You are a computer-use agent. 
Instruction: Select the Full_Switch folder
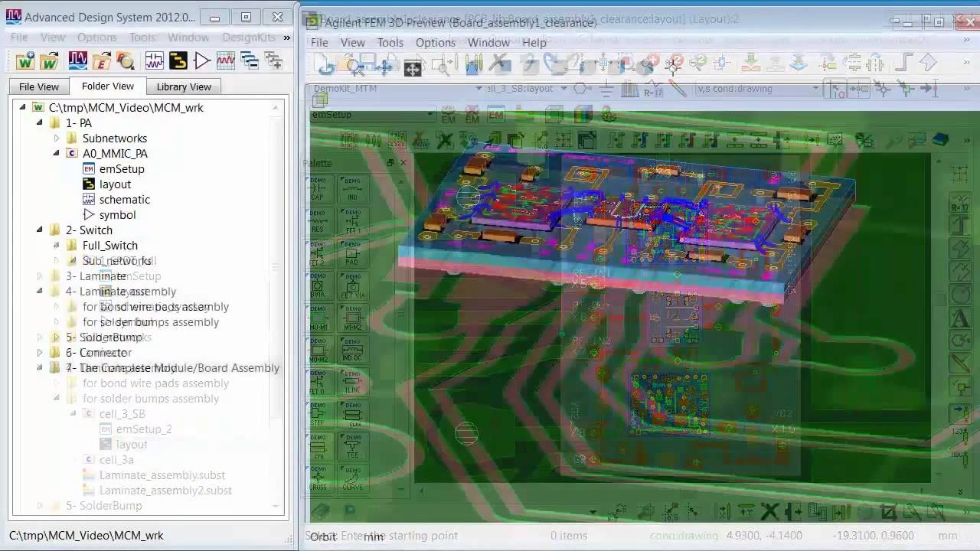pyautogui.click(x=110, y=246)
